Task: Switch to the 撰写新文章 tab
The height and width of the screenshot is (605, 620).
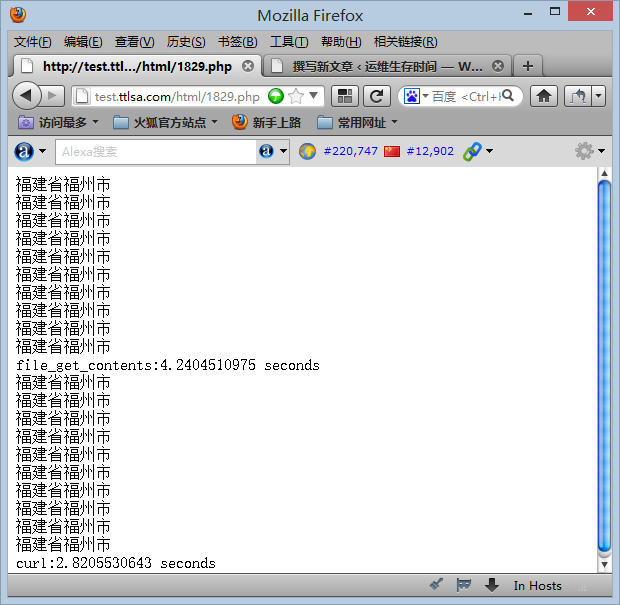Action: 388,66
